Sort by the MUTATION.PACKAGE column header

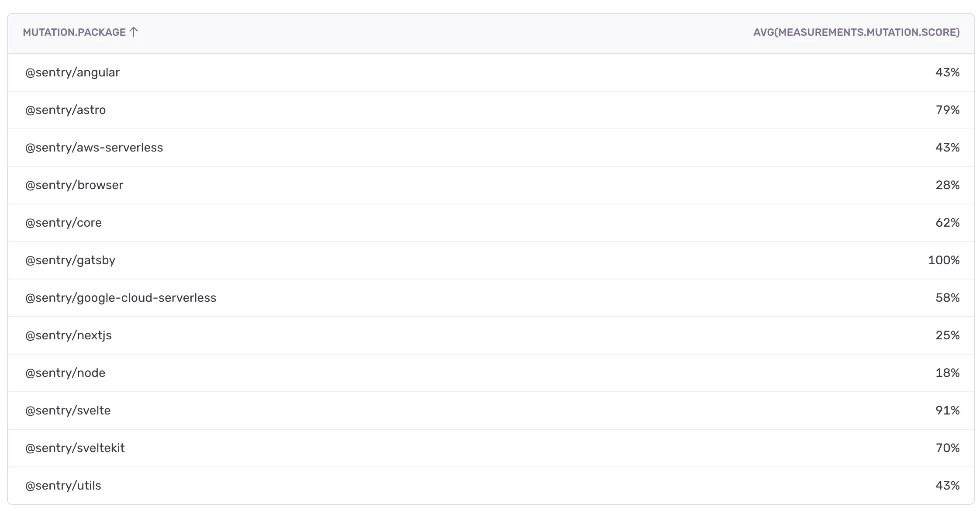pos(73,31)
